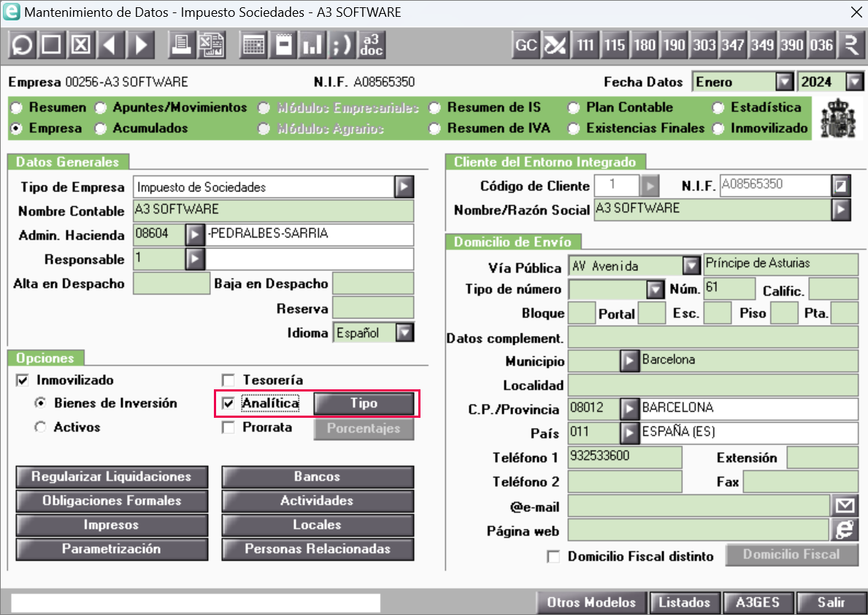The width and height of the screenshot is (868, 615).
Task: Open model 303 from the toolbar
Action: coord(704,45)
